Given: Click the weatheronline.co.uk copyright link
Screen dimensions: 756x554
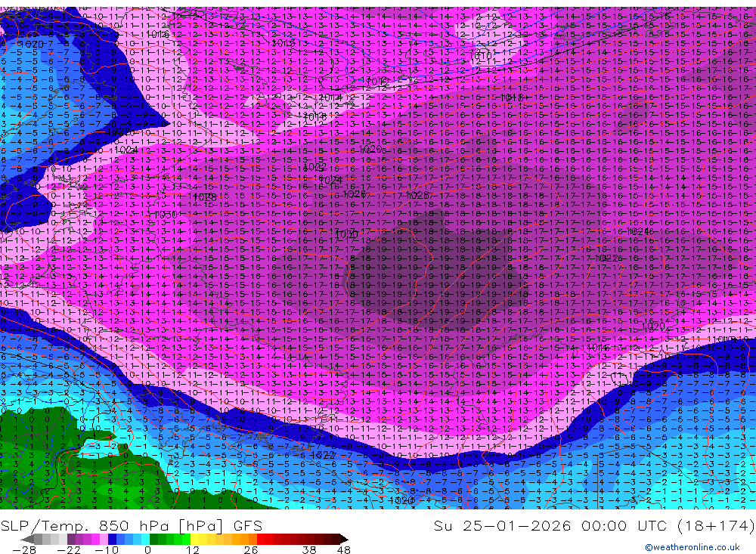Looking at the screenshot, I should [692, 547].
